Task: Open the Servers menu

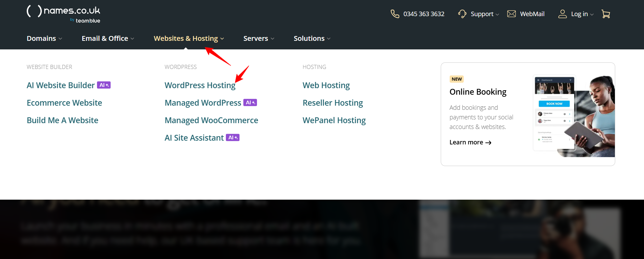Action: click(256, 38)
